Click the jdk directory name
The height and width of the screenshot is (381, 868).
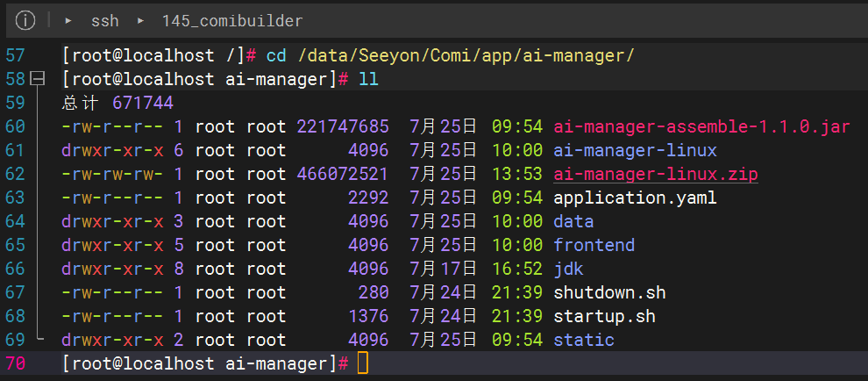tap(568, 269)
